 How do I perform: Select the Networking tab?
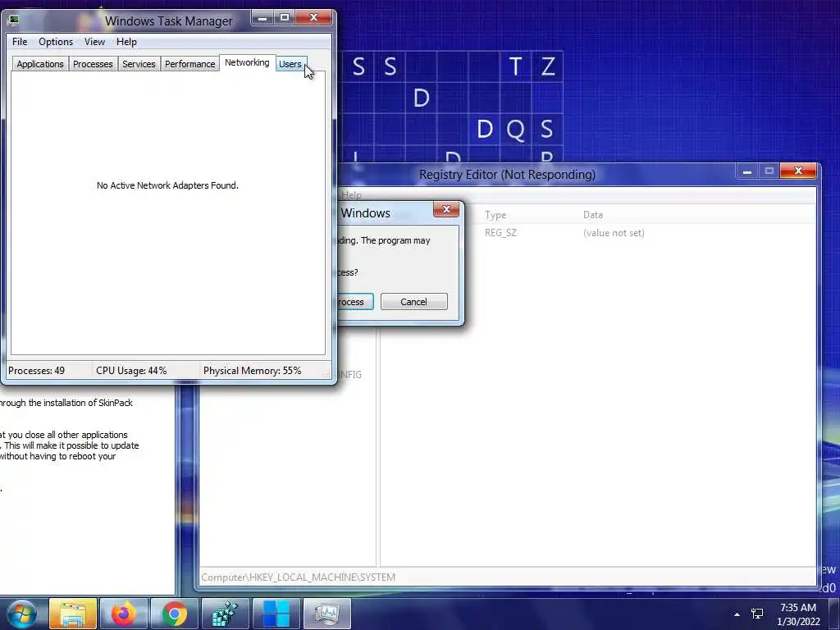click(247, 62)
